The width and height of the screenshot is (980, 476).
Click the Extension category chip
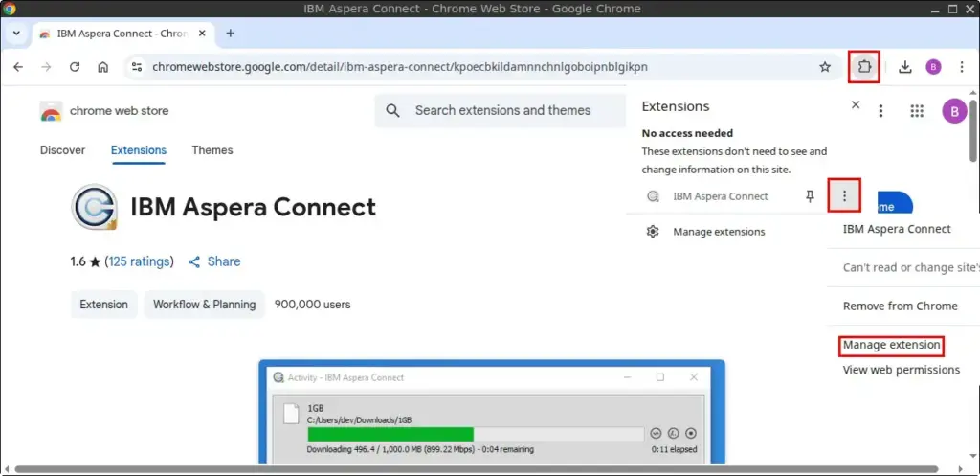pyautogui.click(x=103, y=305)
